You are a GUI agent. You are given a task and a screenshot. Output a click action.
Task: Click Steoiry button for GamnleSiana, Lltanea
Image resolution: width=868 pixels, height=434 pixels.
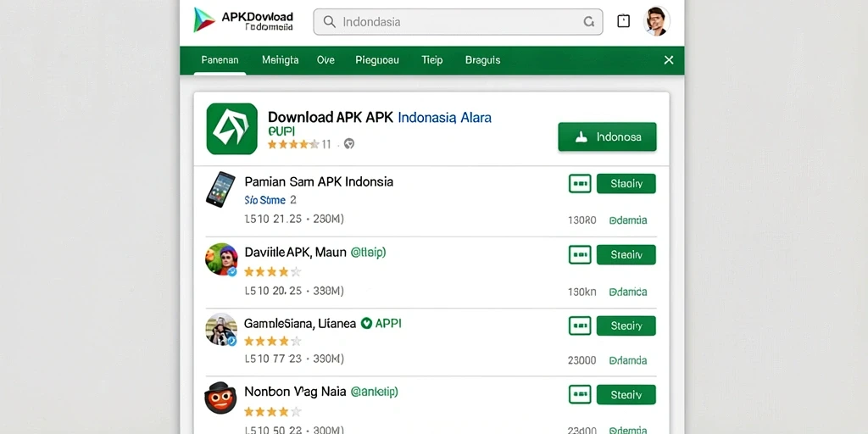pyautogui.click(x=626, y=326)
